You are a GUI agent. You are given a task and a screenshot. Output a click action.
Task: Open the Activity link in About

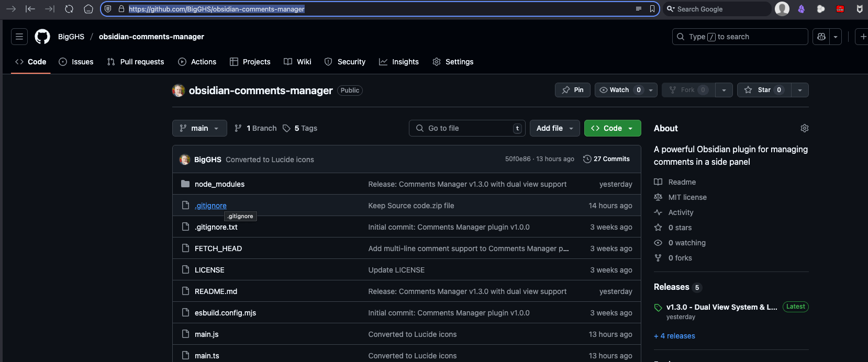pyautogui.click(x=674, y=212)
